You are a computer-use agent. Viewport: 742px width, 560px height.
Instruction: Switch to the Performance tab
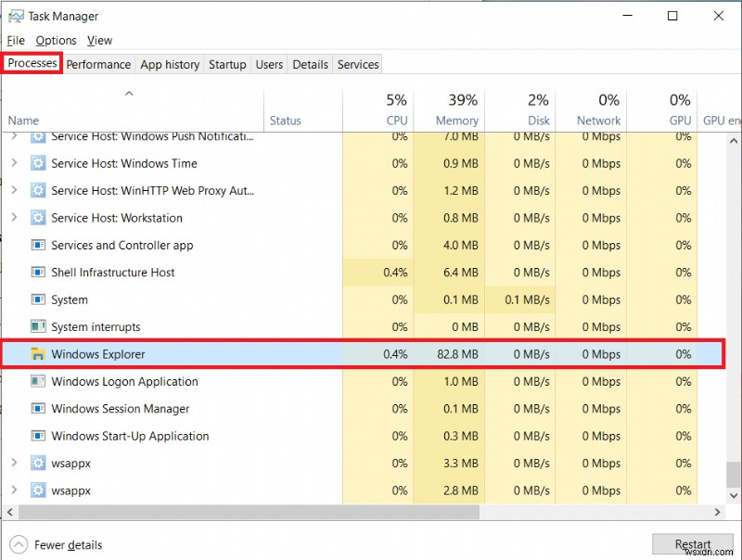click(x=98, y=64)
